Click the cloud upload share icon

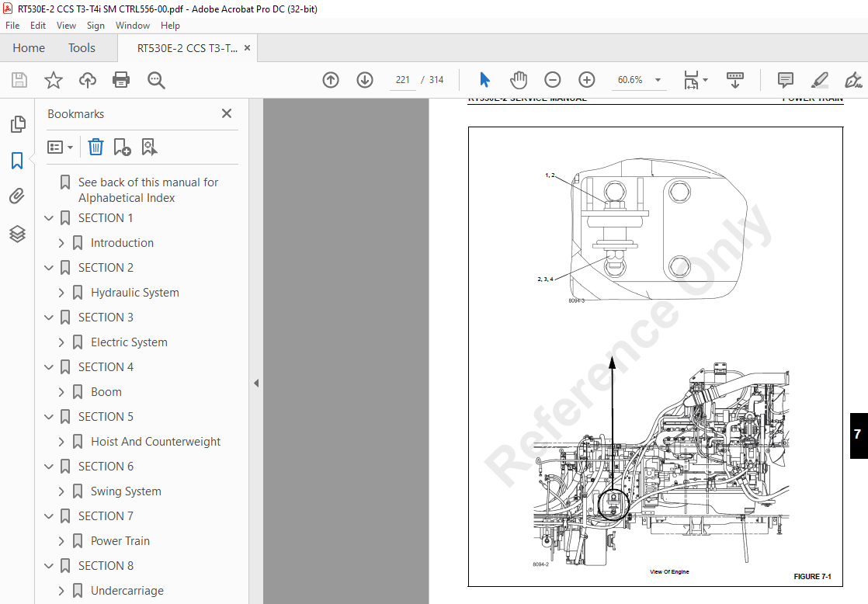click(x=88, y=80)
